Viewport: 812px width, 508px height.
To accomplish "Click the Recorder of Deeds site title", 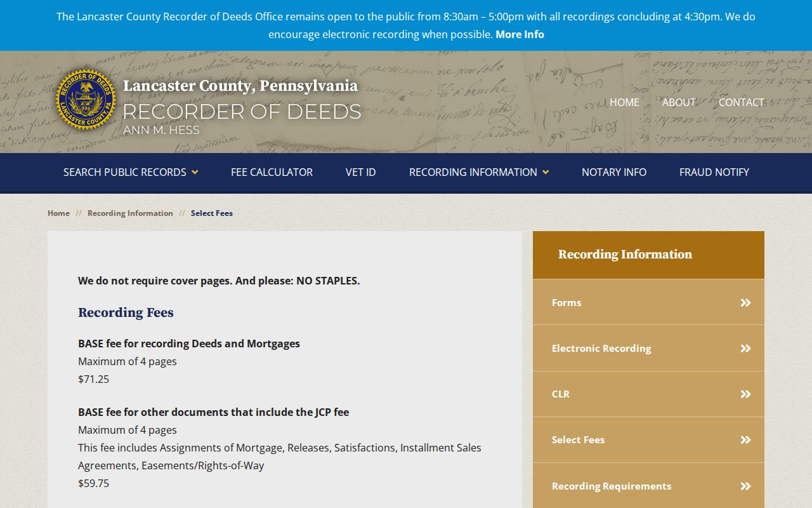I will point(242,112).
